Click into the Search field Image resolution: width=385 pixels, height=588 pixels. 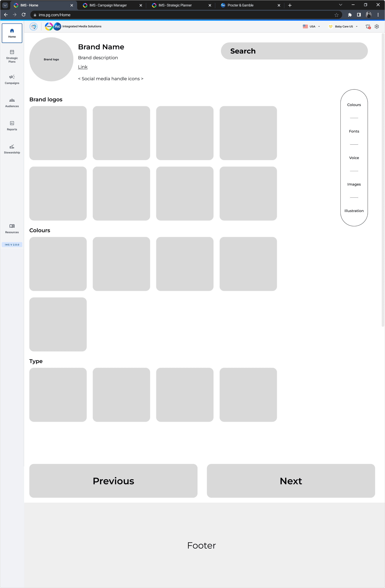point(294,51)
